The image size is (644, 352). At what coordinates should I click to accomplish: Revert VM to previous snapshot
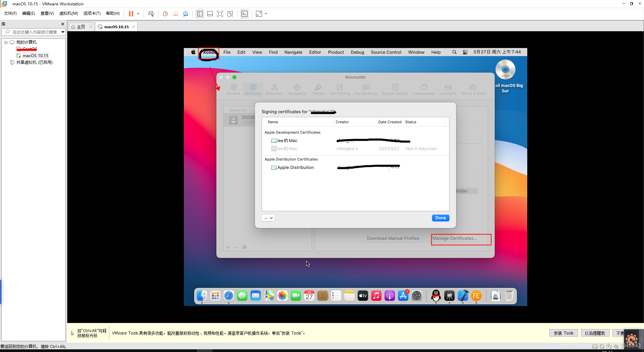175,14
